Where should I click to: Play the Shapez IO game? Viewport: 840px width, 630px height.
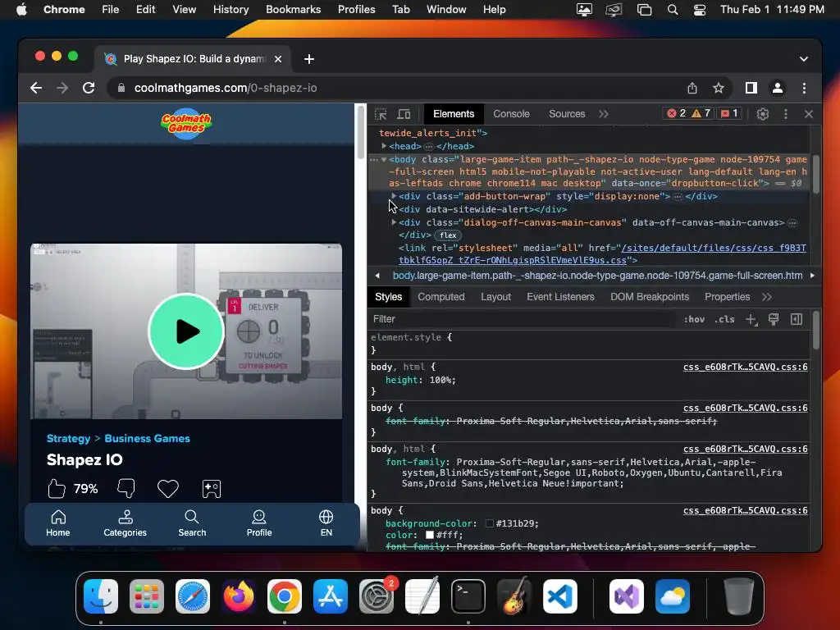click(x=186, y=331)
